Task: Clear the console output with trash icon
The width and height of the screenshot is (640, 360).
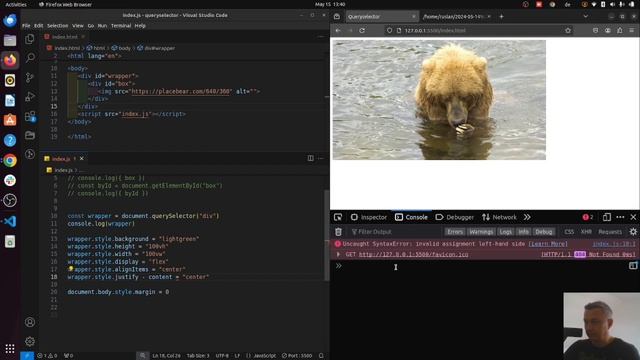Action: tap(338, 232)
